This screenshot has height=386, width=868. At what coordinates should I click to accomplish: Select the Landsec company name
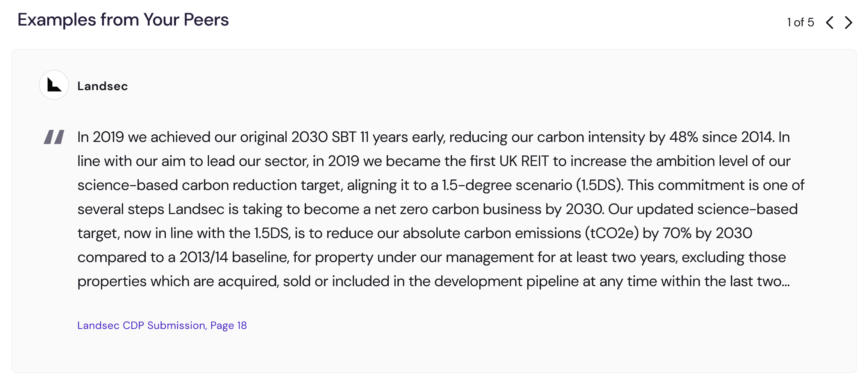click(x=102, y=86)
